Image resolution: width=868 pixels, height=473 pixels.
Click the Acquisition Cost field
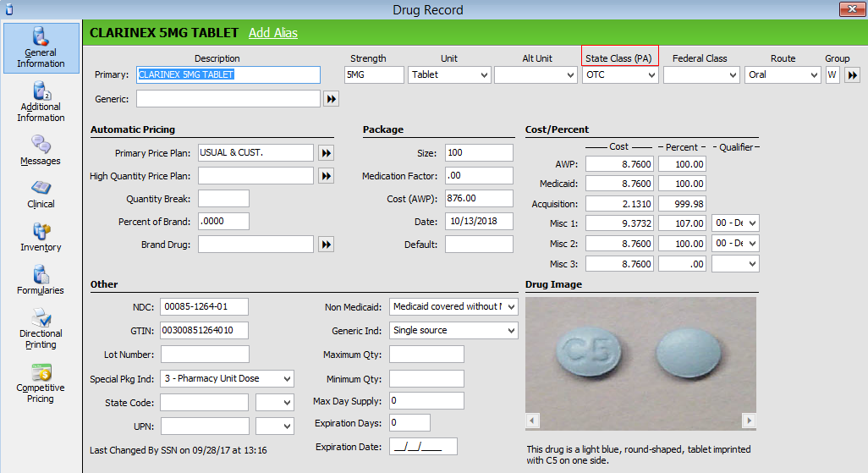coord(619,204)
